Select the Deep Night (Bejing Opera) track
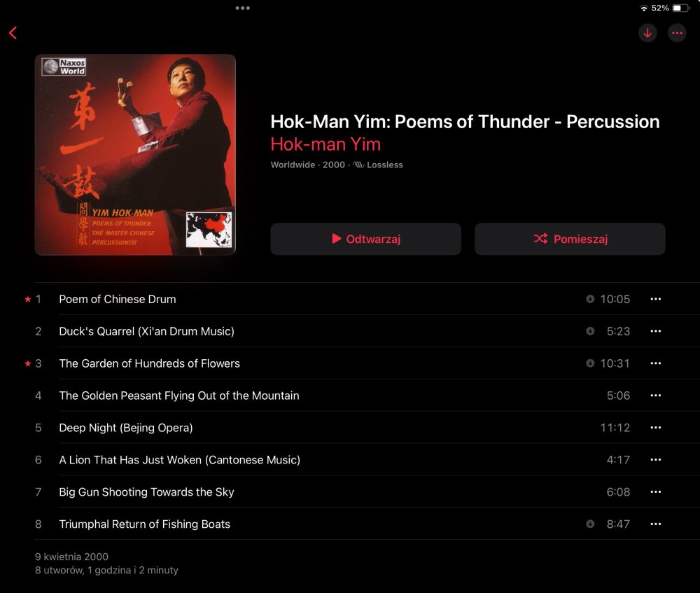Image resolution: width=700 pixels, height=593 pixels. pyautogui.click(x=126, y=428)
